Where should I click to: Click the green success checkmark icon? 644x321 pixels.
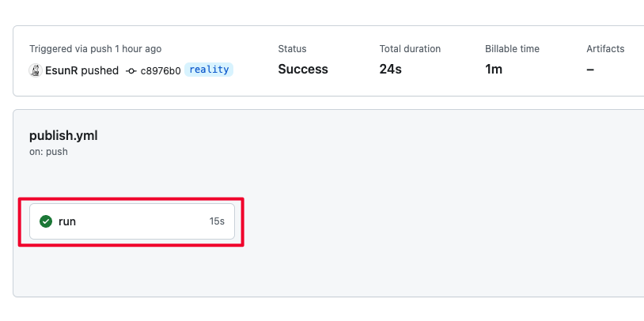pos(46,221)
